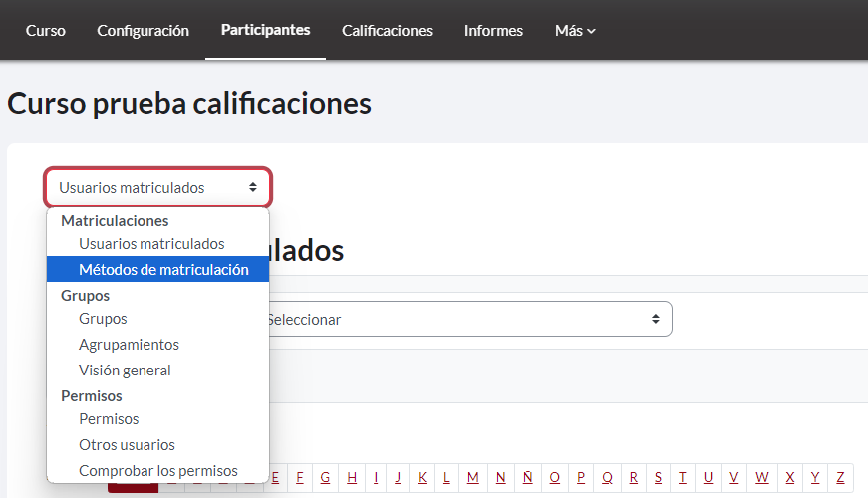This screenshot has width=868, height=498.
Task: Filter names by letter L
Action: pos(446,477)
